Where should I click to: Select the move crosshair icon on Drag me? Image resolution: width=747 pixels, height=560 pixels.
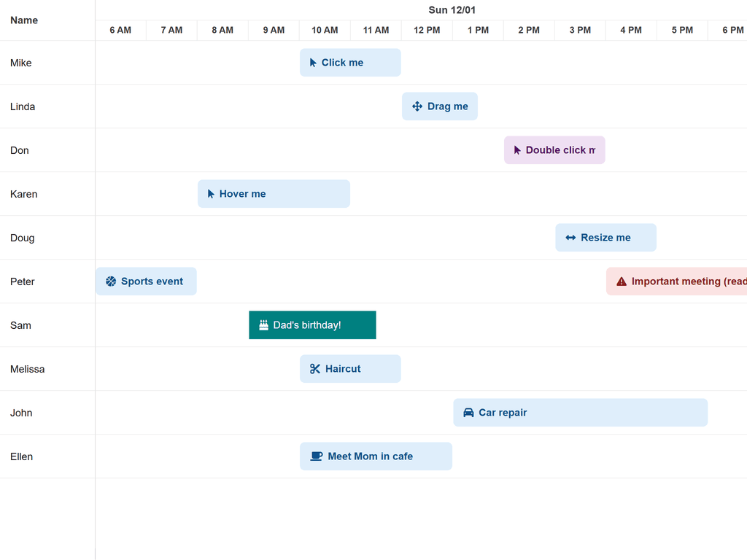(417, 106)
